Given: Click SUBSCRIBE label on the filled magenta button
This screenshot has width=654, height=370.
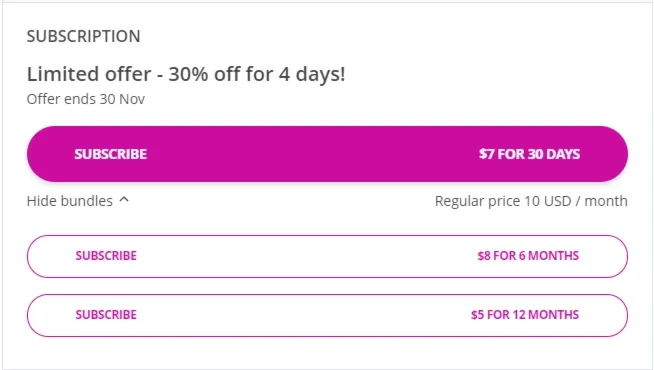Looking at the screenshot, I should (x=111, y=154).
